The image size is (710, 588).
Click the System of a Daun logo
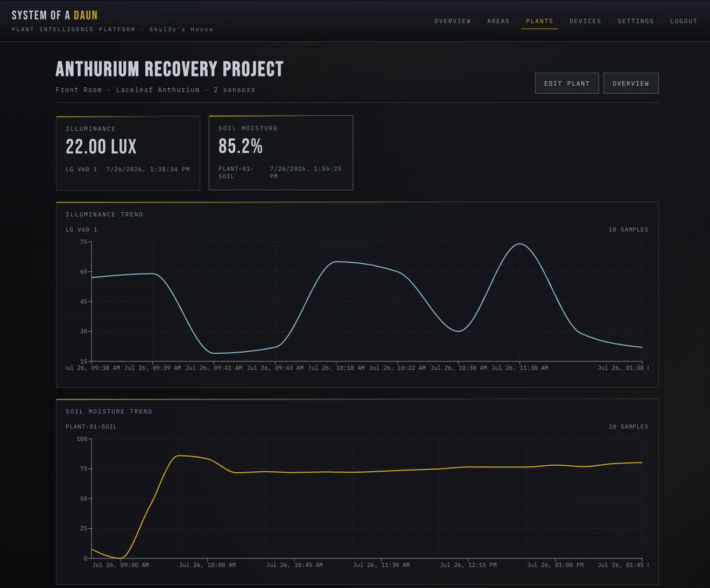pyautogui.click(x=55, y=16)
